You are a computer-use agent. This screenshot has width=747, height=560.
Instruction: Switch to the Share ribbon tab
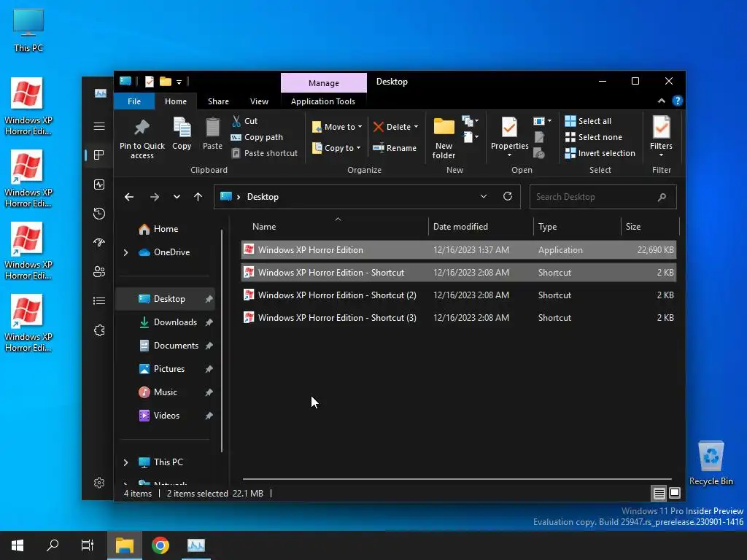(218, 101)
